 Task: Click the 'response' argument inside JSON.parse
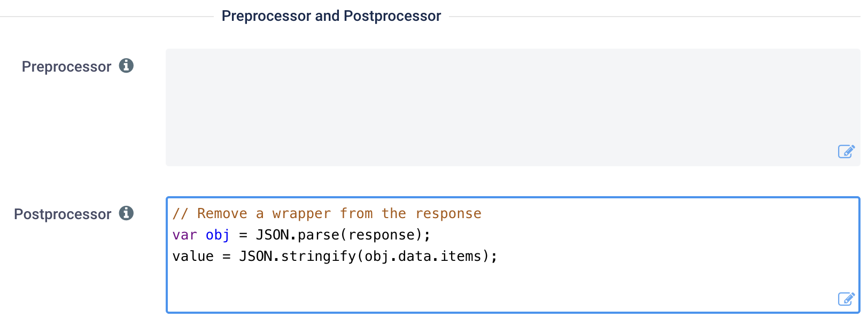382,235
